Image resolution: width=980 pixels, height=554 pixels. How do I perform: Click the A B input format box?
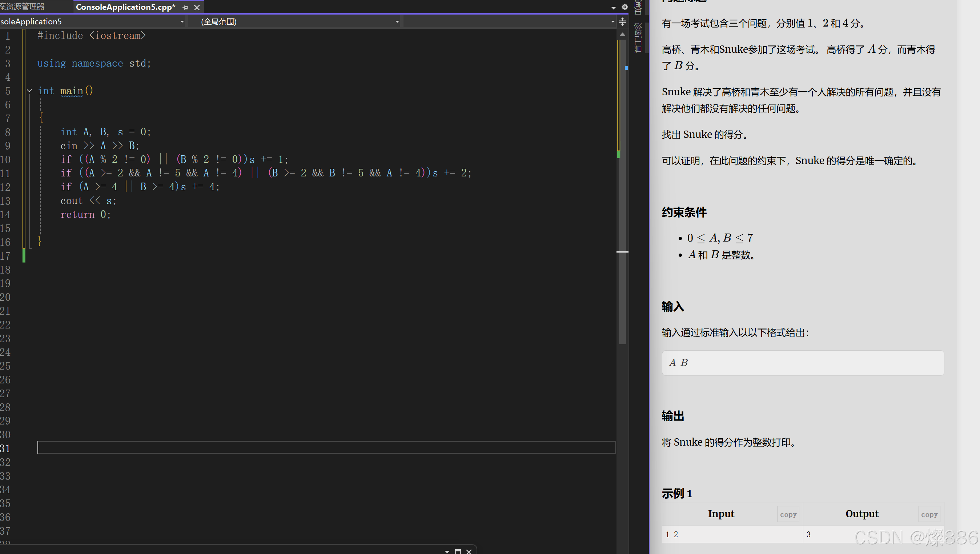(x=803, y=363)
